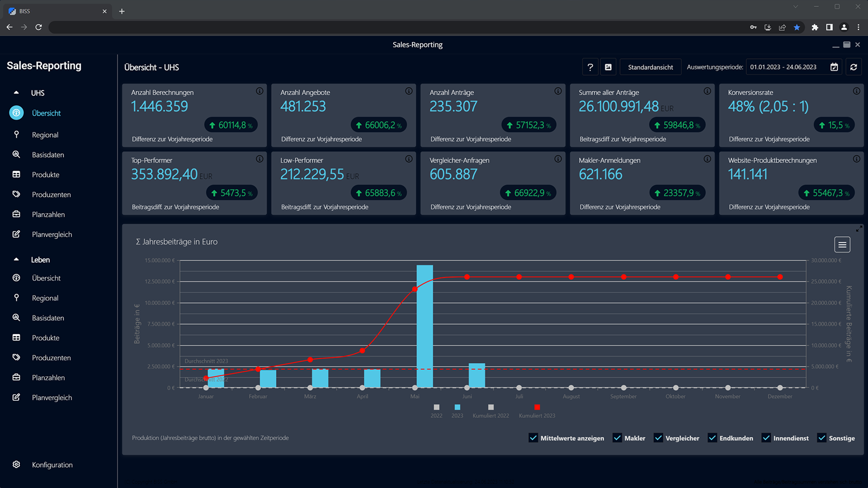
Task: Click info icon on Anzahl Berechnungen card
Action: tap(259, 91)
